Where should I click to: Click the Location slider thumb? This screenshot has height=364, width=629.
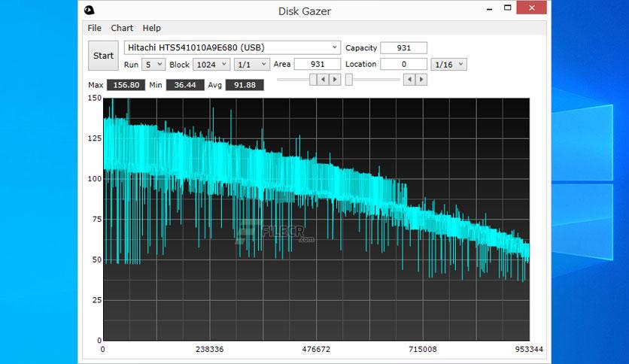coord(349,80)
